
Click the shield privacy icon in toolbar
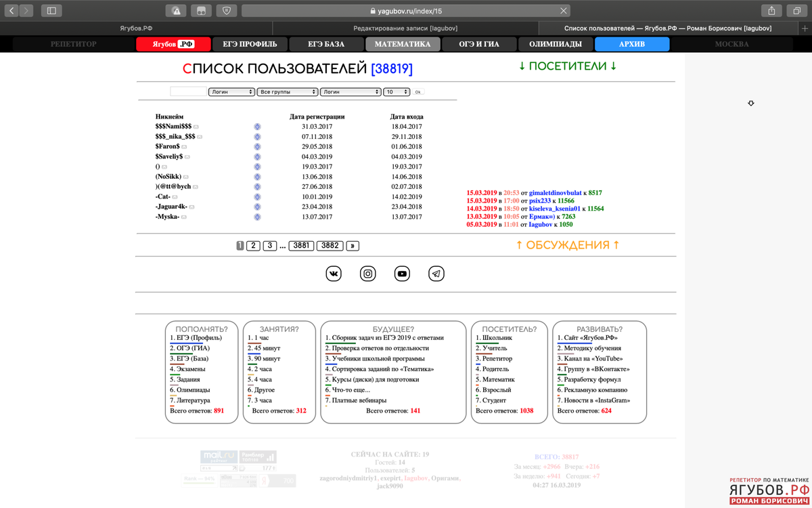[x=226, y=11]
